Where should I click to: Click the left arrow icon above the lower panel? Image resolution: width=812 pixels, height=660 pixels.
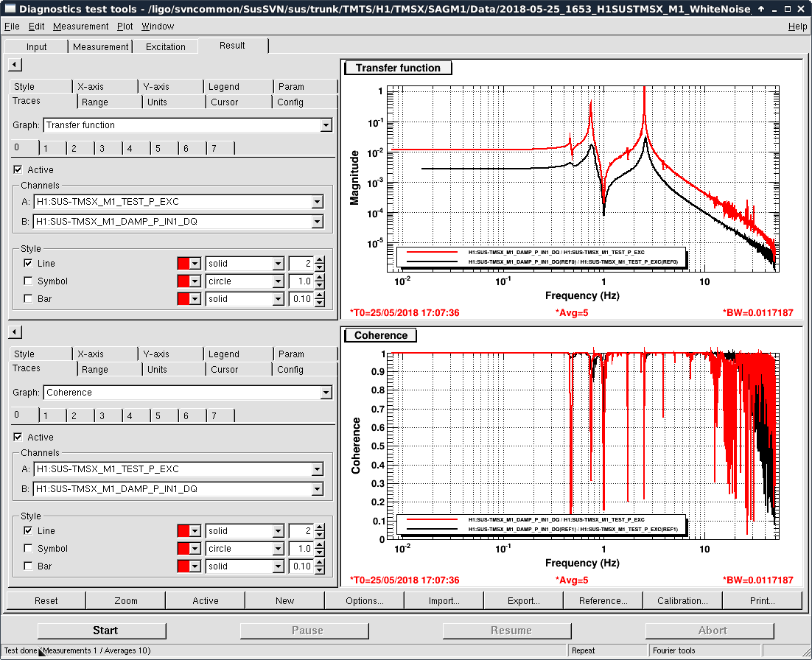[x=15, y=332]
